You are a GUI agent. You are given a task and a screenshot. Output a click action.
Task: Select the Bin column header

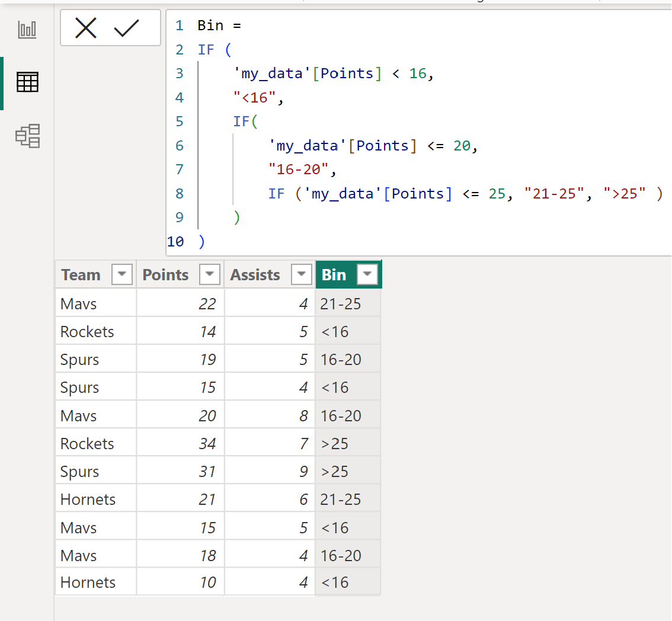pyautogui.click(x=348, y=274)
